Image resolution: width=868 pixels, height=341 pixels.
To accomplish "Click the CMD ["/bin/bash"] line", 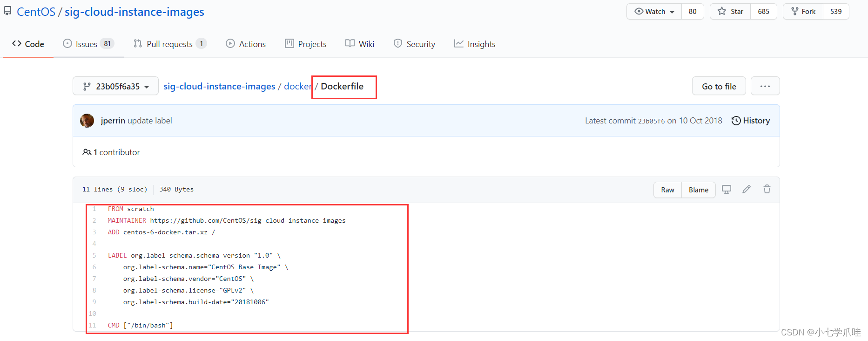I will click(x=141, y=325).
